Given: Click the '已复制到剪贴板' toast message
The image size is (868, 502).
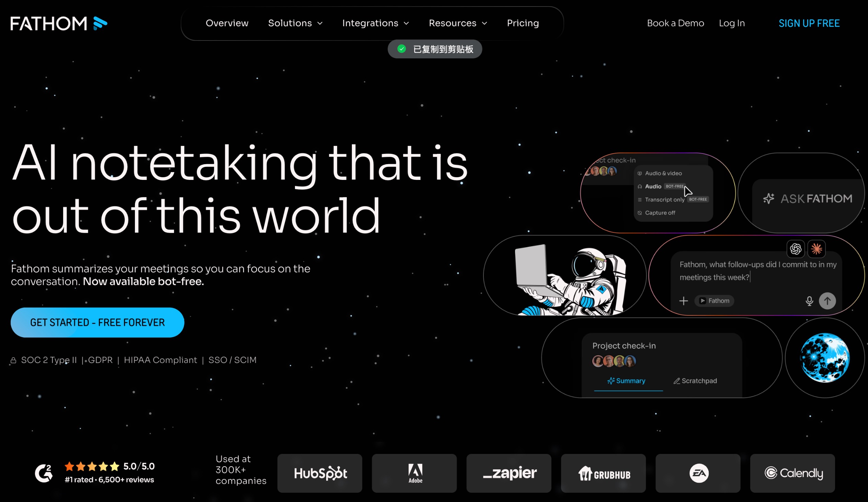Looking at the screenshot, I should pos(435,49).
